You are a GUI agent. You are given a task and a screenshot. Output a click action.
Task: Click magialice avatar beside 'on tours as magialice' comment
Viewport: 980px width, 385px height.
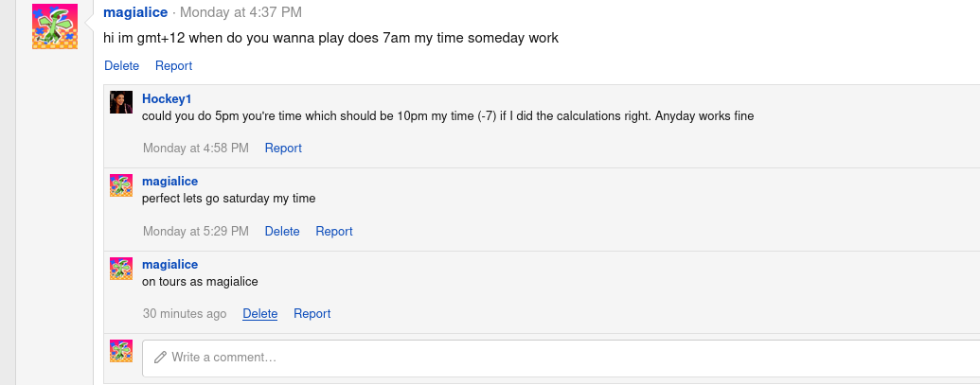pos(121,269)
